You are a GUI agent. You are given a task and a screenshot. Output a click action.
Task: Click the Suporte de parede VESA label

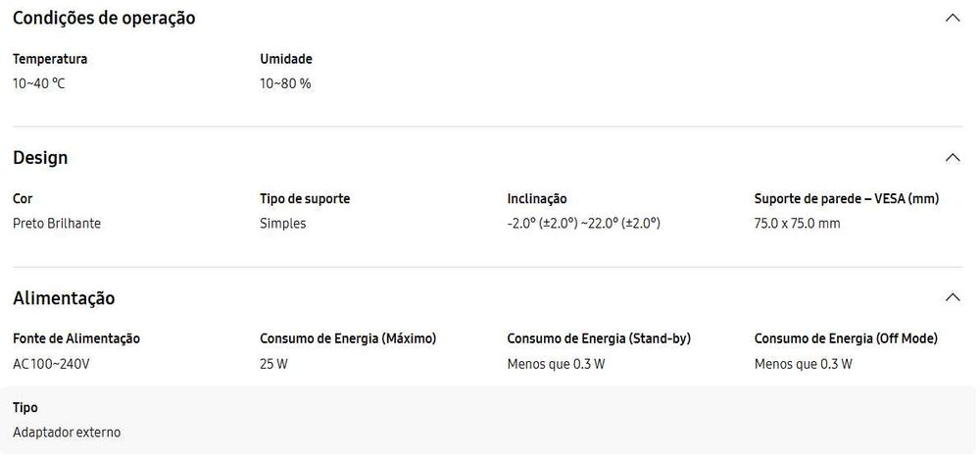pyautogui.click(x=847, y=198)
